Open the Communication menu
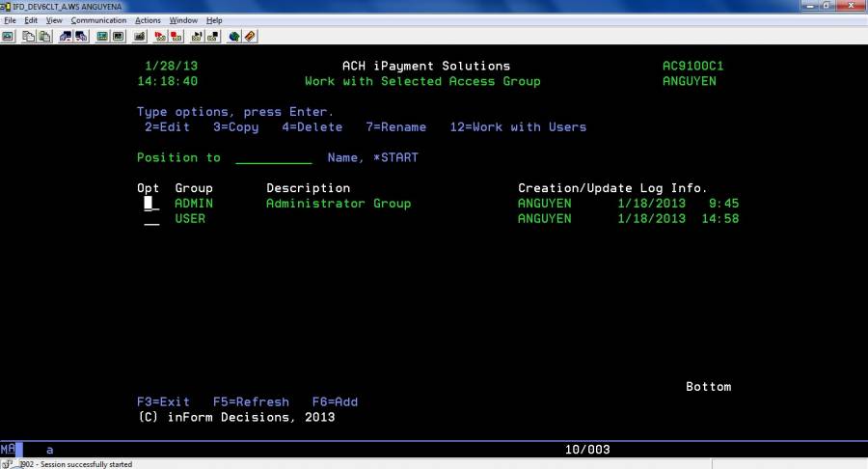Screen dimensions: 868x469 [98, 20]
